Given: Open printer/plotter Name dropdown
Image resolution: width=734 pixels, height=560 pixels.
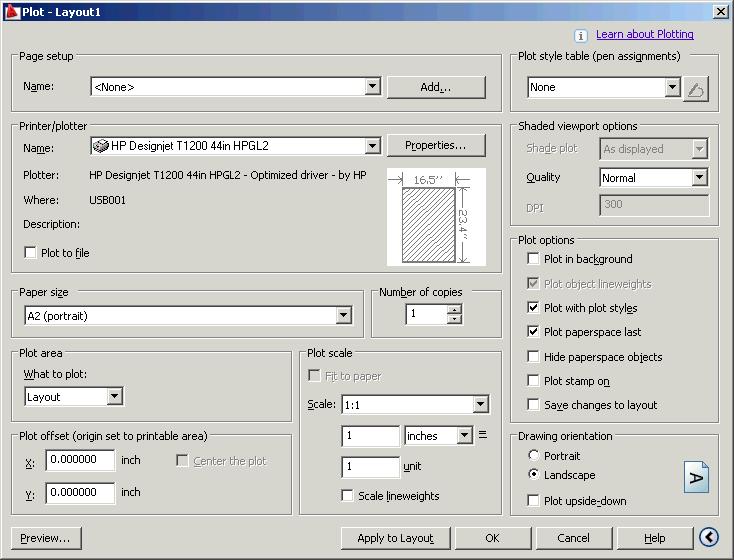Looking at the screenshot, I should [x=373, y=146].
